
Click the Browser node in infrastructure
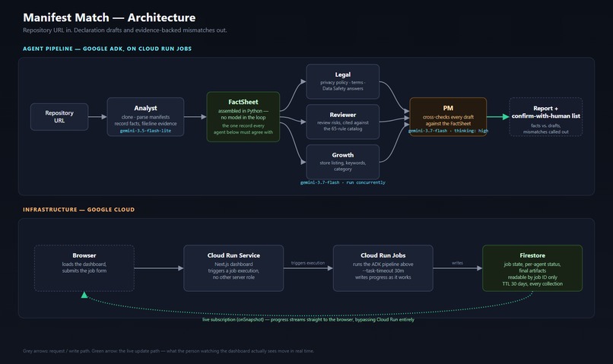click(84, 268)
